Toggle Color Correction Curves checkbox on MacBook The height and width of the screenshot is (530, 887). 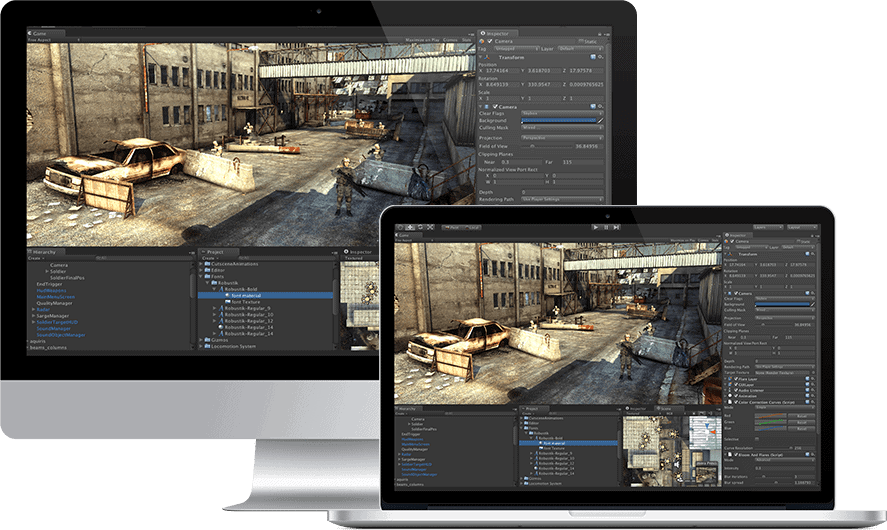point(736,402)
